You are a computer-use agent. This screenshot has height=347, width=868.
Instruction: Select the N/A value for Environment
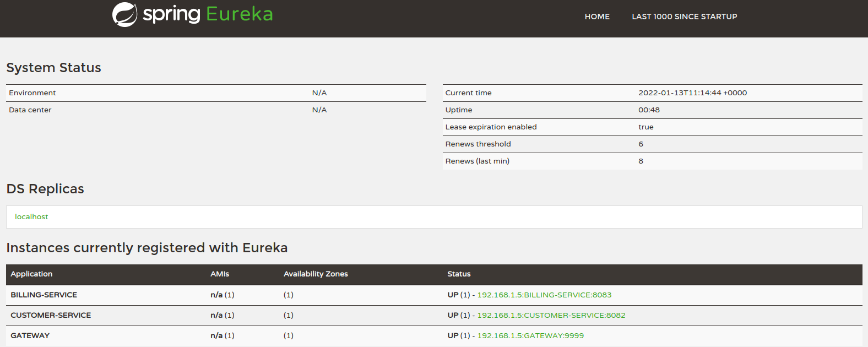tap(319, 93)
